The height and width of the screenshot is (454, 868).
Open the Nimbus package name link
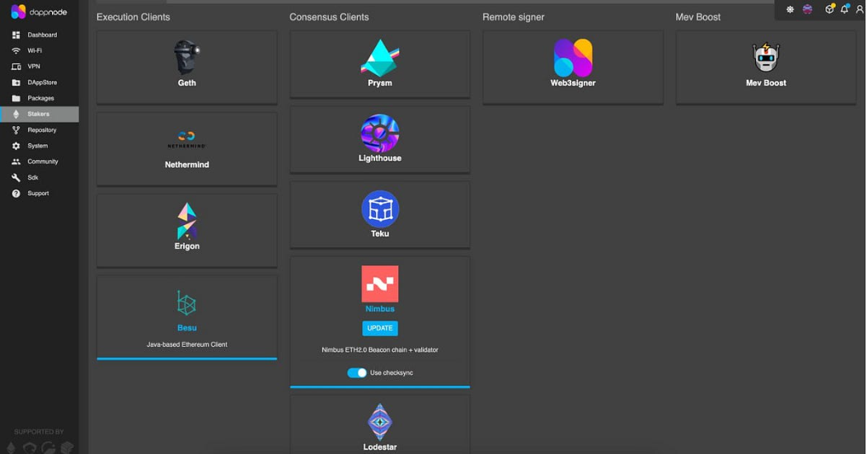pyautogui.click(x=379, y=309)
